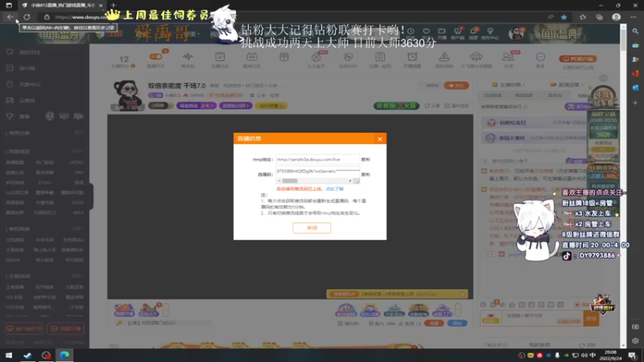This screenshot has height=362, width=644.
Task: Click the orange PC客户端 button
Action: point(577,59)
